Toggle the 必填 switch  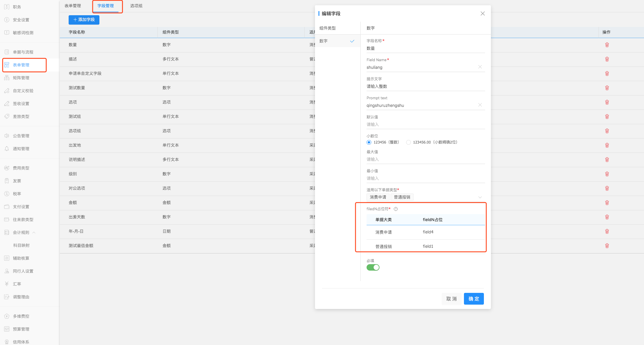tap(373, 267)
